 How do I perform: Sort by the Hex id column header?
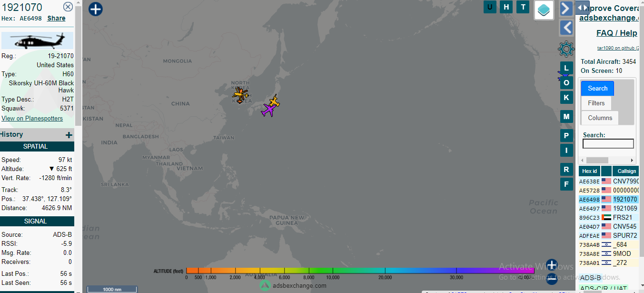589,171
